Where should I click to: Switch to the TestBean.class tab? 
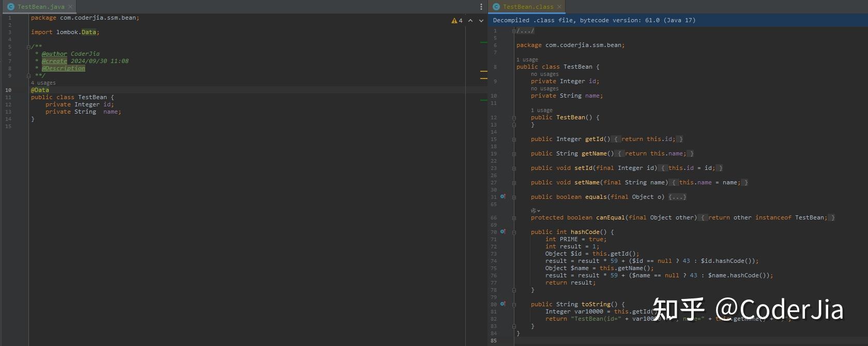coord(527,7)
